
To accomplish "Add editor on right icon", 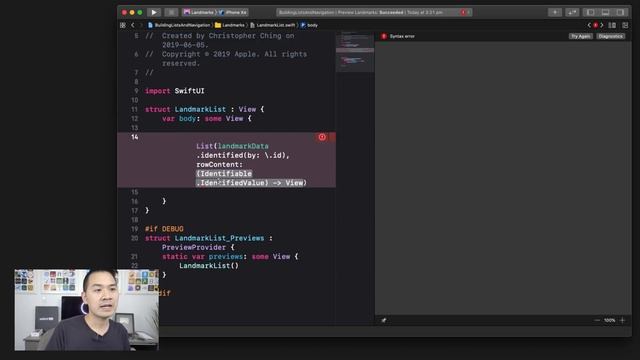I will 625,25.
